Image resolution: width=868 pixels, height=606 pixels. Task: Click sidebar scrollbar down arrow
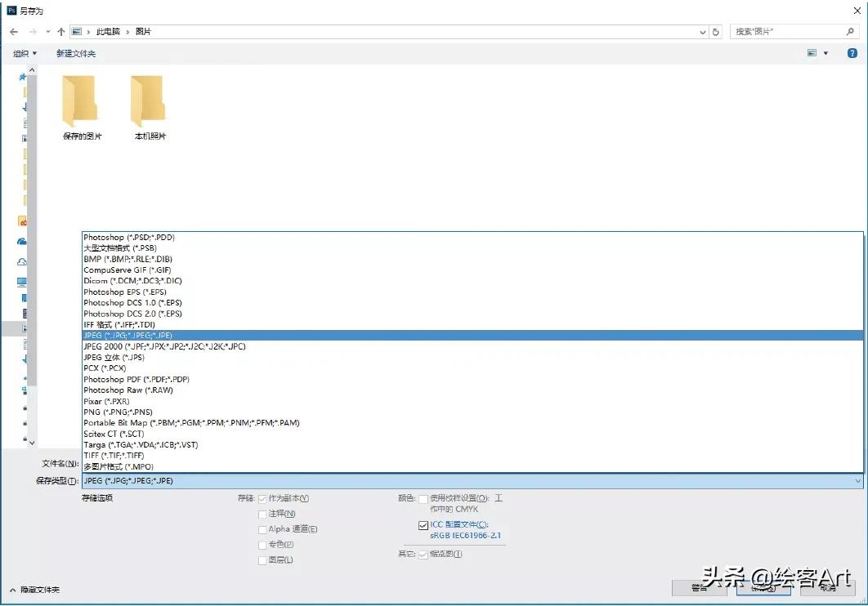32,443
